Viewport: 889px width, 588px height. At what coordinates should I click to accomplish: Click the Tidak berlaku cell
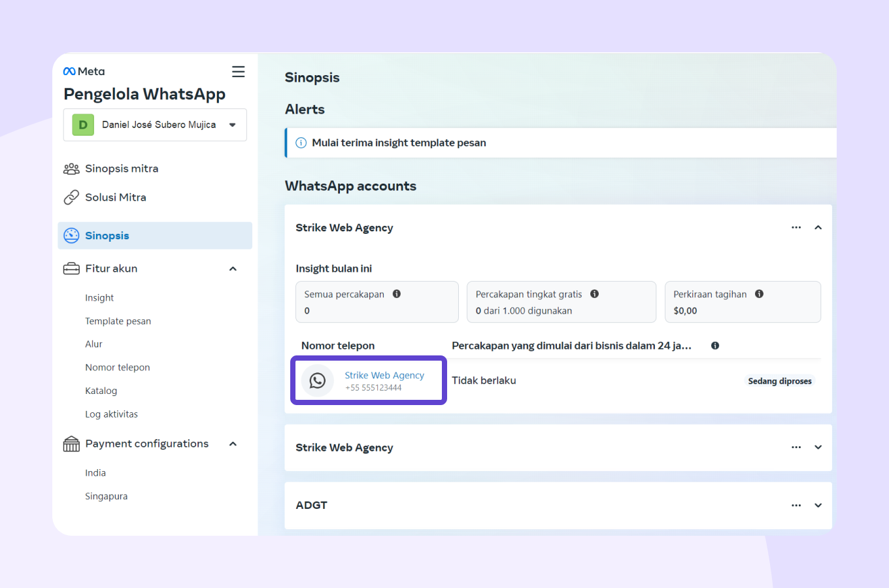484,381
